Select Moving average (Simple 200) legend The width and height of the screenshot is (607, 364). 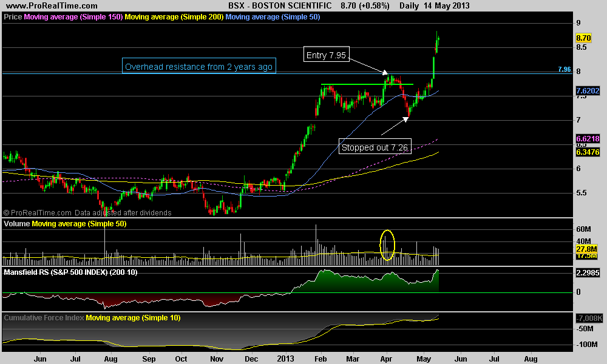[x=174, y=17]
